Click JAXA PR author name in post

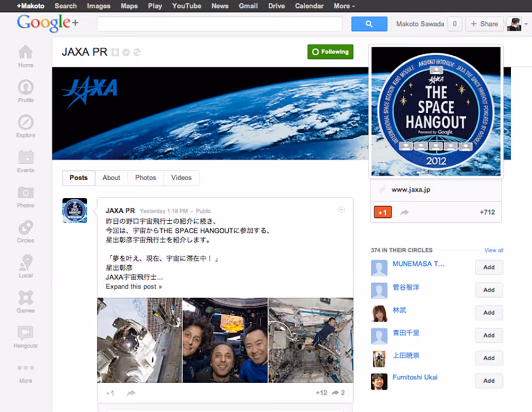(x=120, y=211)
